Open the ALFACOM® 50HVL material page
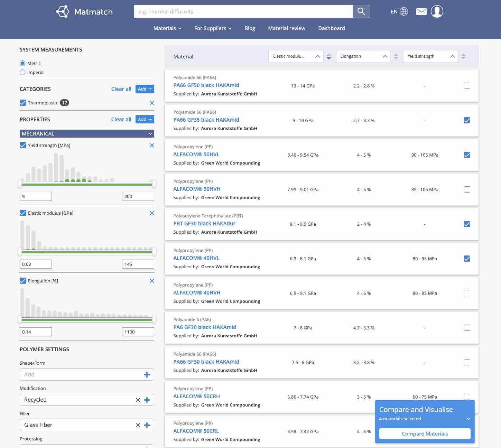This screenshot has height=448, width=501. (196, 155)
